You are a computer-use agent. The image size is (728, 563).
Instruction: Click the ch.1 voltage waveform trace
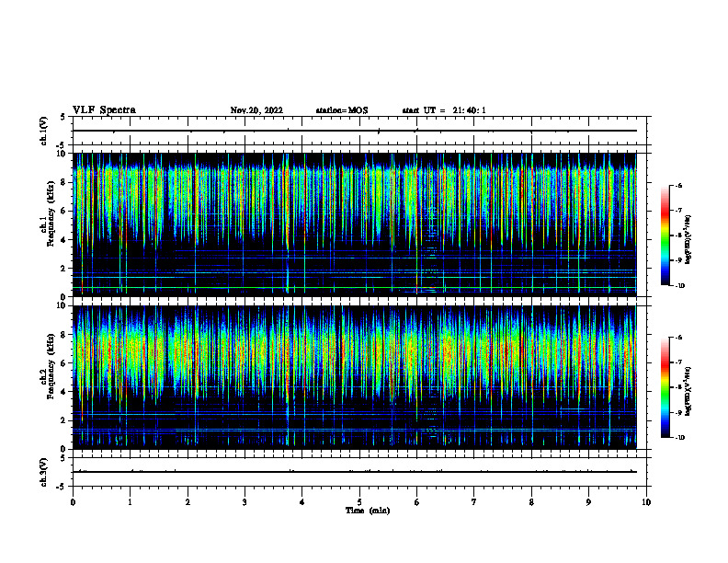pos(355,131)
